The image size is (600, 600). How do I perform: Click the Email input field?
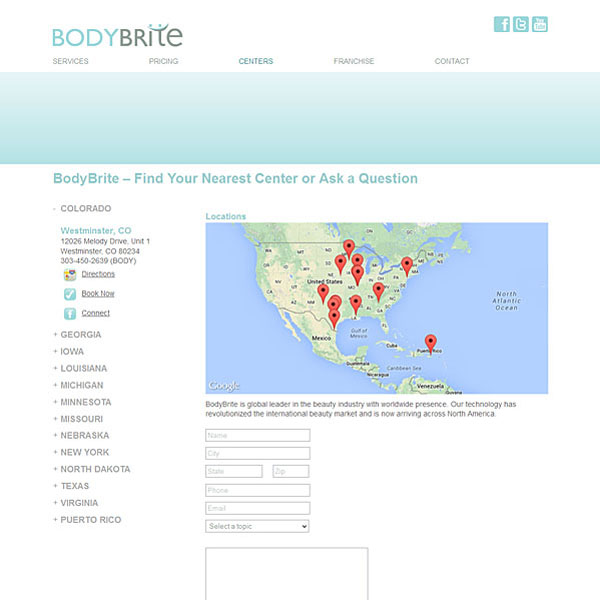[x=258, y=508]
